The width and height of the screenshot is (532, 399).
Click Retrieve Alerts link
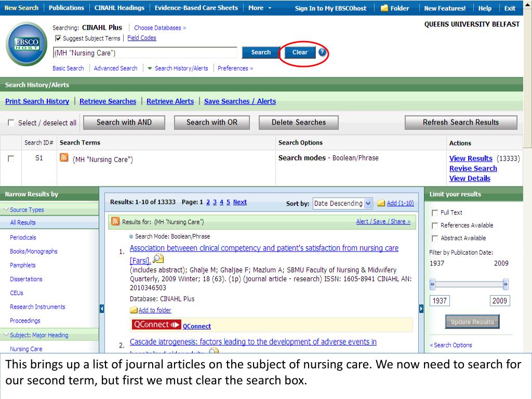tap(170, 101)
